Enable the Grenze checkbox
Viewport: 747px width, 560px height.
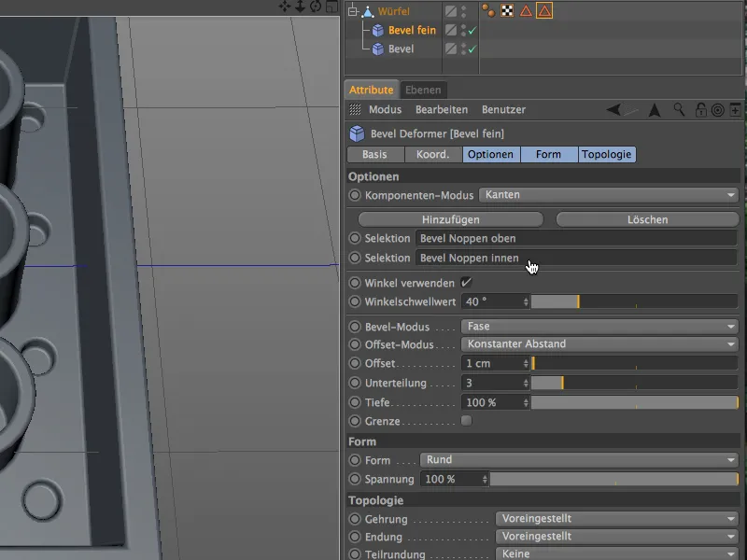[466, 421]
